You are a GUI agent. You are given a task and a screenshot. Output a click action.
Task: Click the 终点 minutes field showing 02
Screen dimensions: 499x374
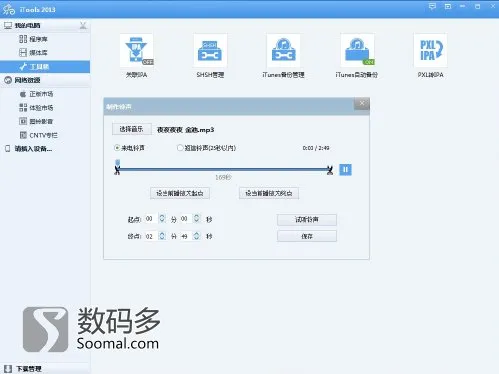click(x=149, y=236)
